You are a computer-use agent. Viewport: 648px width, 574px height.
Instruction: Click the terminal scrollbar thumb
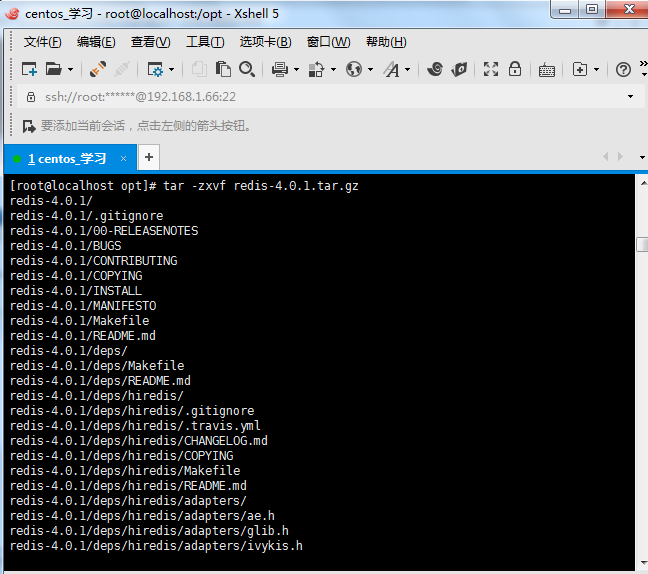pos(642,244)
